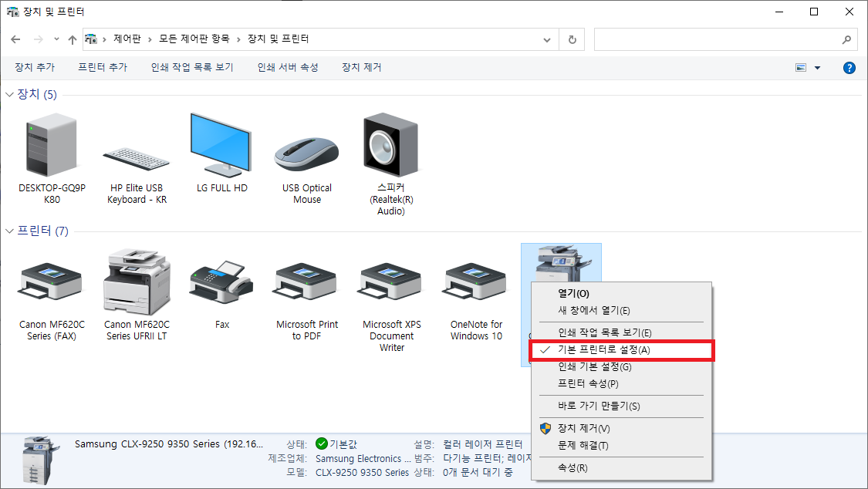Change view with the view layout icon
This screenshot has height=489, width=868.
[801, 67]
